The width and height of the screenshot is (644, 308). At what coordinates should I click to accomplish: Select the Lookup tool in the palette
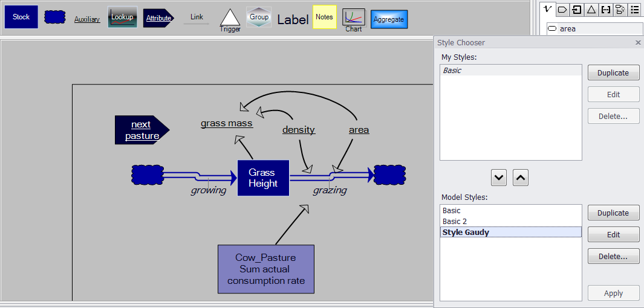tap(122, 18)
